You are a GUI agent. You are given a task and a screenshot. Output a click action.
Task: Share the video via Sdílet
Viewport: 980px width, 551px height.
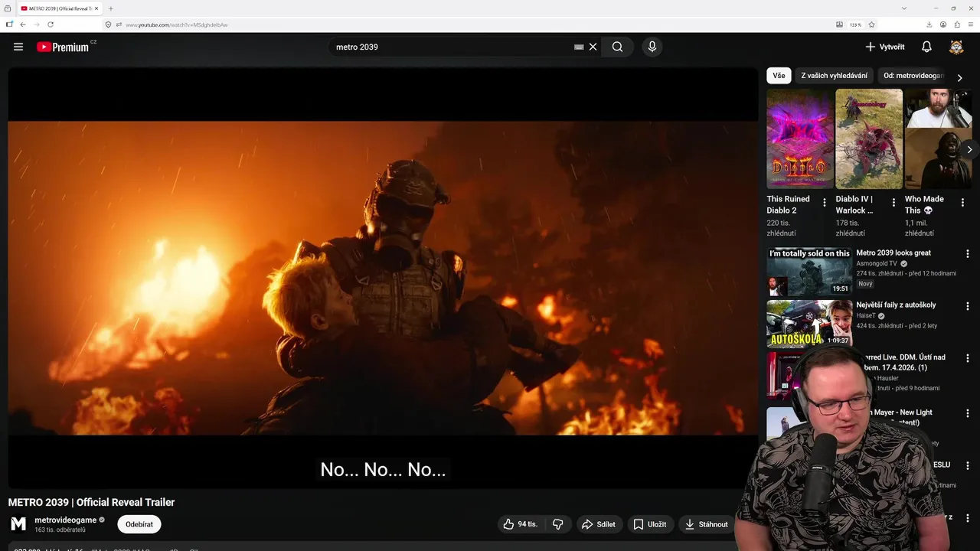tap(599, 524)
